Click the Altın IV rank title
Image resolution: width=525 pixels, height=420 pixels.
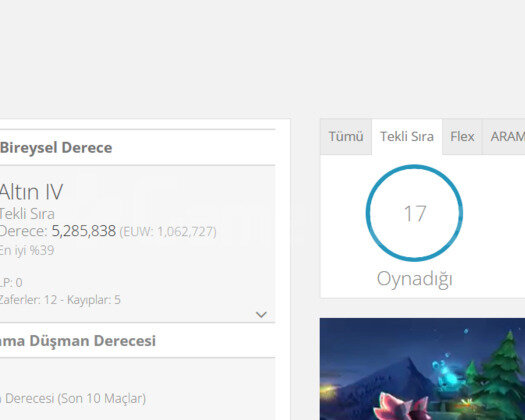tap(31, 192)
